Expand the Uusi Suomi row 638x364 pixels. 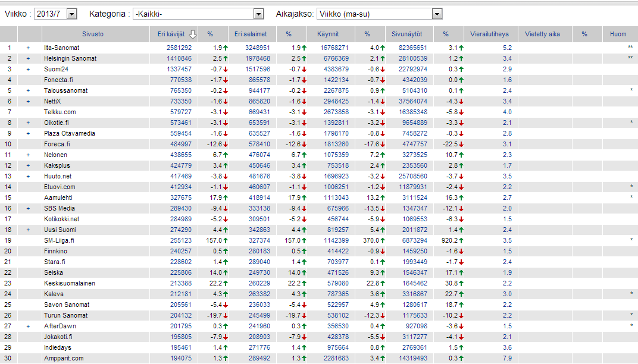point(28,230)
